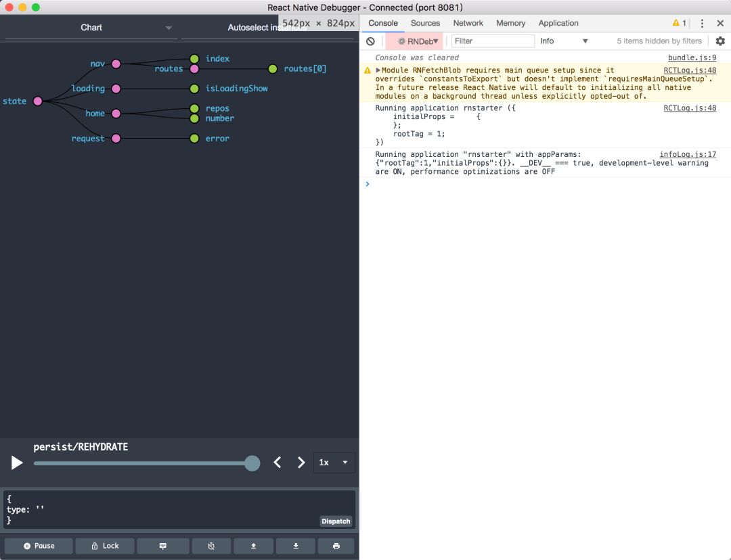731x560 pixels.
Task: Open the Autoselect instances dropdown
Action: tap(268, 28)
